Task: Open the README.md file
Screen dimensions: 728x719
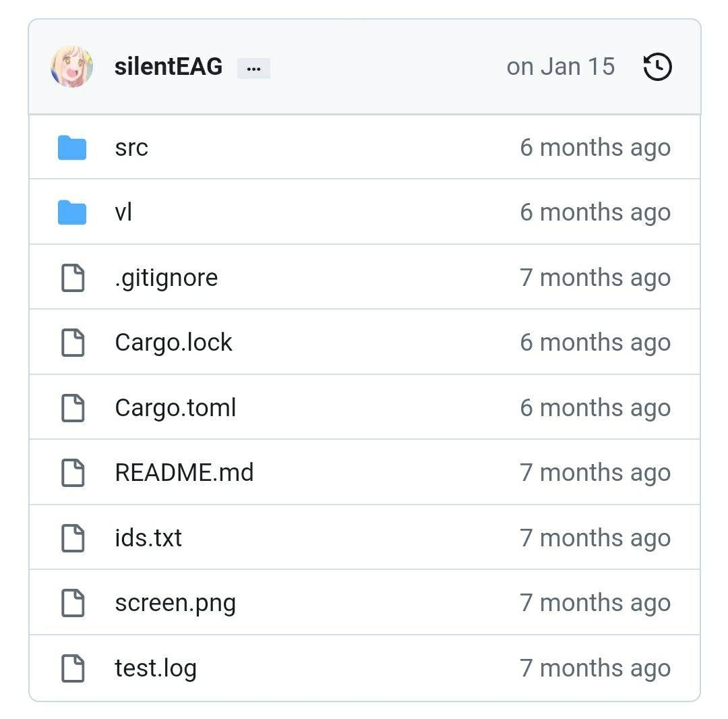Action: tap(184, 473)
